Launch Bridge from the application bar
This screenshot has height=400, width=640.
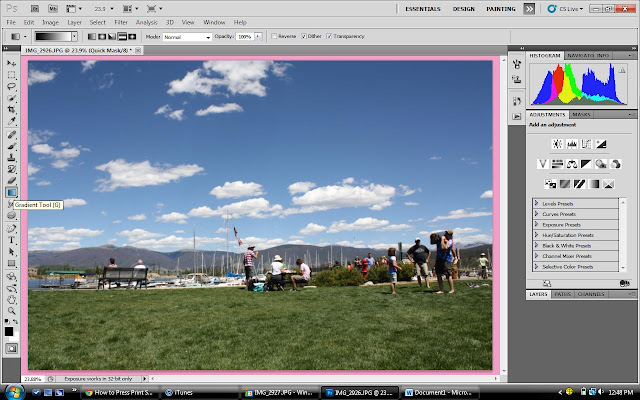[35, 8]
